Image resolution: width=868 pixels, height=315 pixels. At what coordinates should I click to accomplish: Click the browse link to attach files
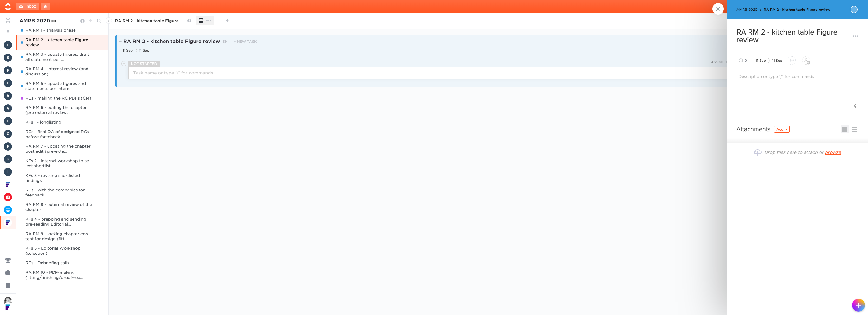pyautogui.click(x=833, y=153)
